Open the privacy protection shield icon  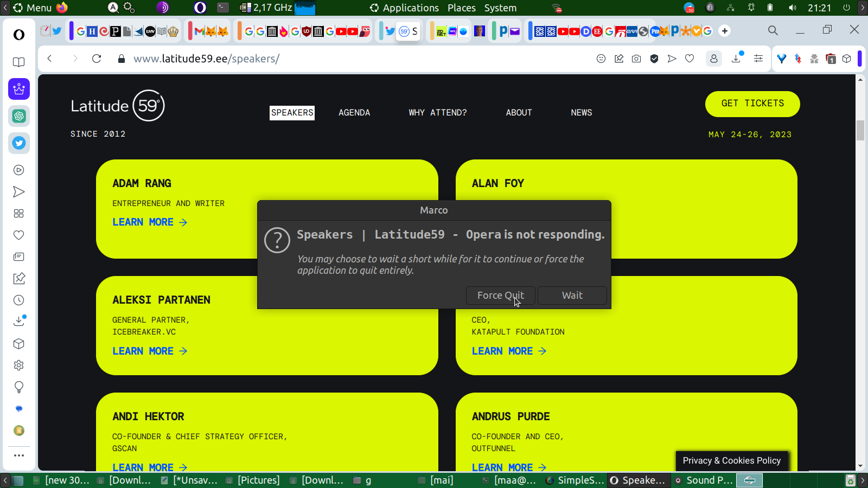click(x=654, y=59)
